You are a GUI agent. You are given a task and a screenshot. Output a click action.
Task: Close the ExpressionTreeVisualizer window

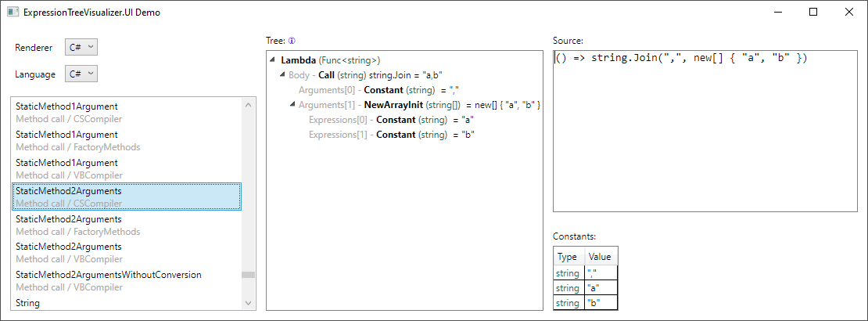click(848, 12)
